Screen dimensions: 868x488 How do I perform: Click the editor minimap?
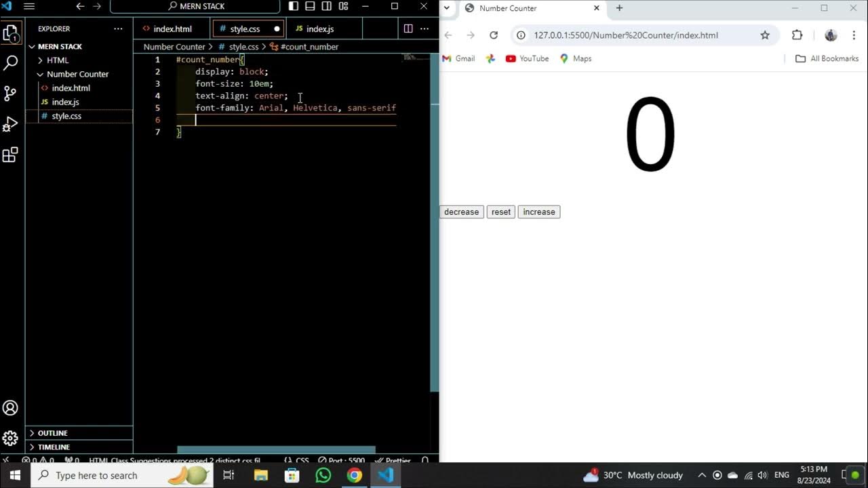point(414,58)
